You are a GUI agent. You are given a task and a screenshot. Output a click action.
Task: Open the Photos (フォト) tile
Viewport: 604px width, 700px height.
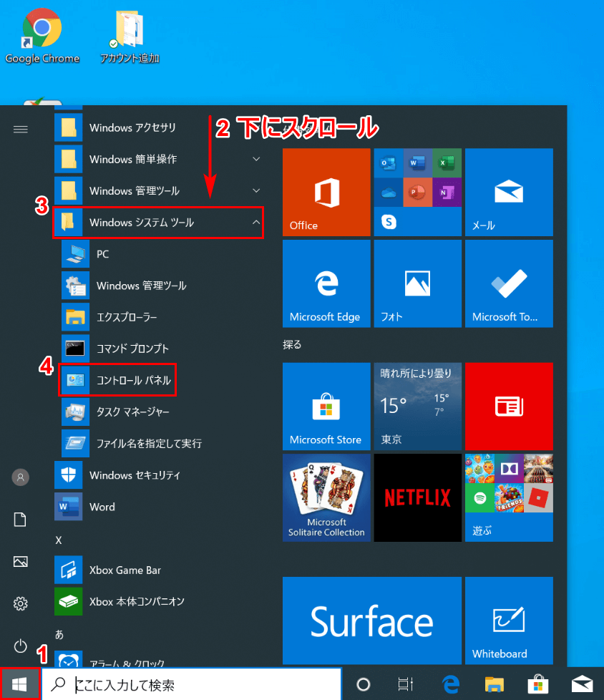[417, 283]
